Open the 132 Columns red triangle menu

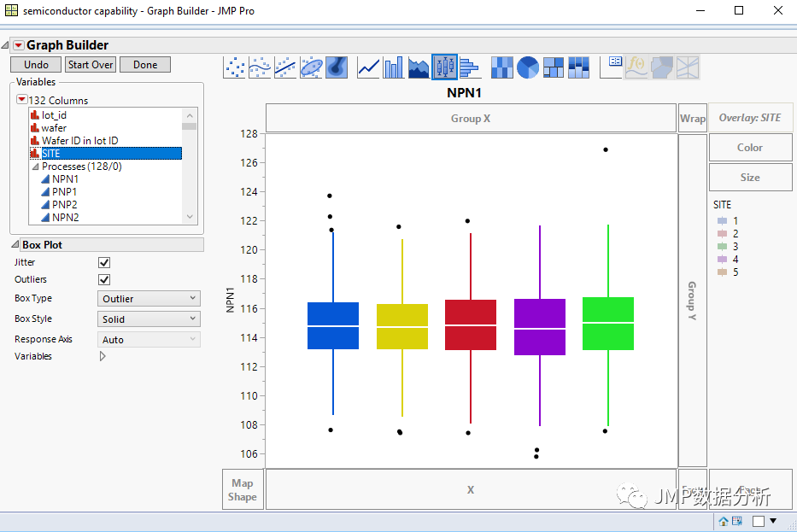coord(22,100)
